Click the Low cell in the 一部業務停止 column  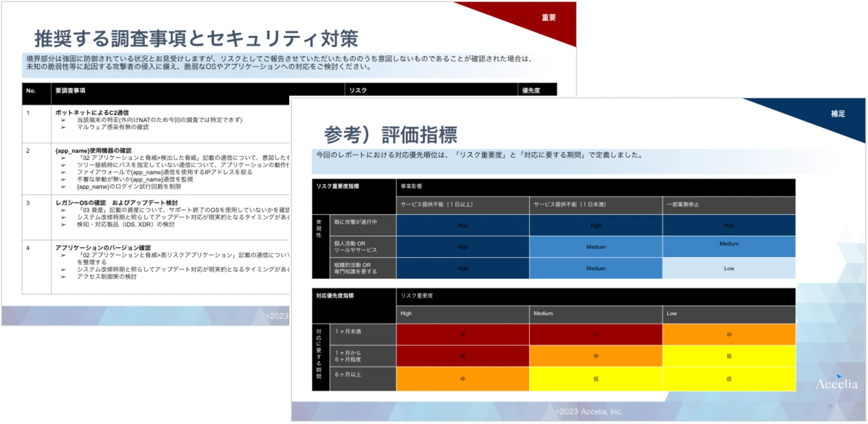point(729,268)
